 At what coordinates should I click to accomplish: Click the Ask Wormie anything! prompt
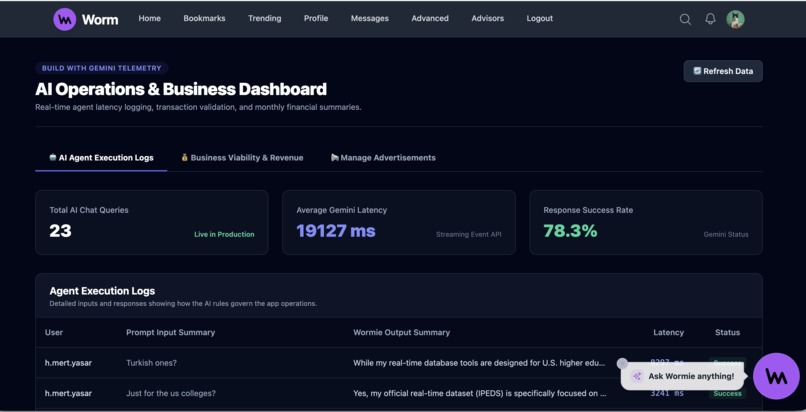(691, 376)
